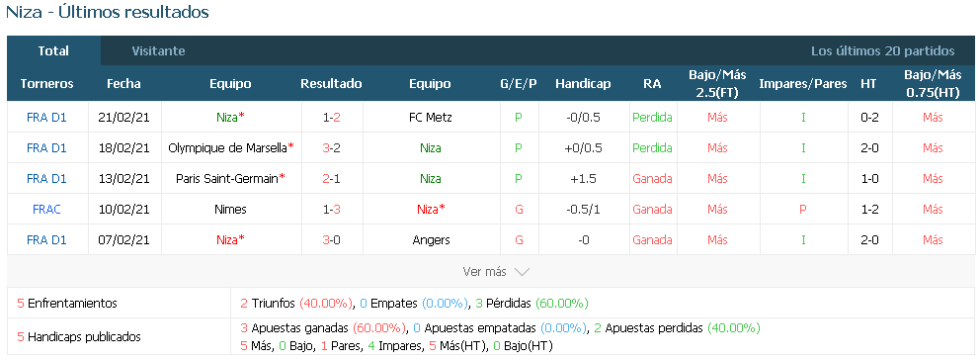Image resolution: width=980 pixels, height=360 pixels.
Task: Open the Nimes team link
Action: click(x=230, y=209)
